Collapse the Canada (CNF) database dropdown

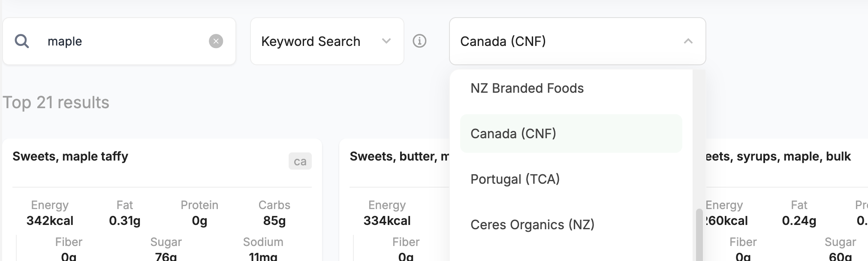click(688, 41)
